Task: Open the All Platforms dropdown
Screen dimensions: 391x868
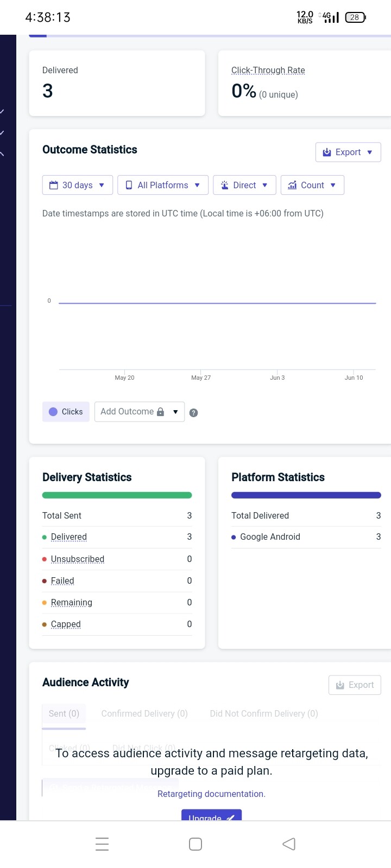Action: (x=163, y=185)
